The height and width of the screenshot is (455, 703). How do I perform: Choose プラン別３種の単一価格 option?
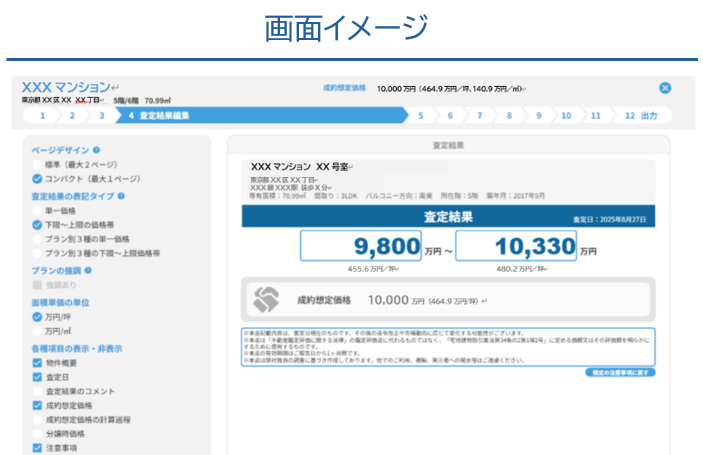point(38,240)
